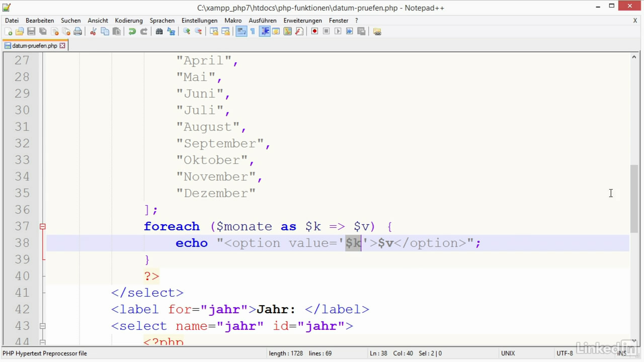Open Find with the binoculars icon
Viewport: 644px width, 362px height.
(x=159, y=31)
